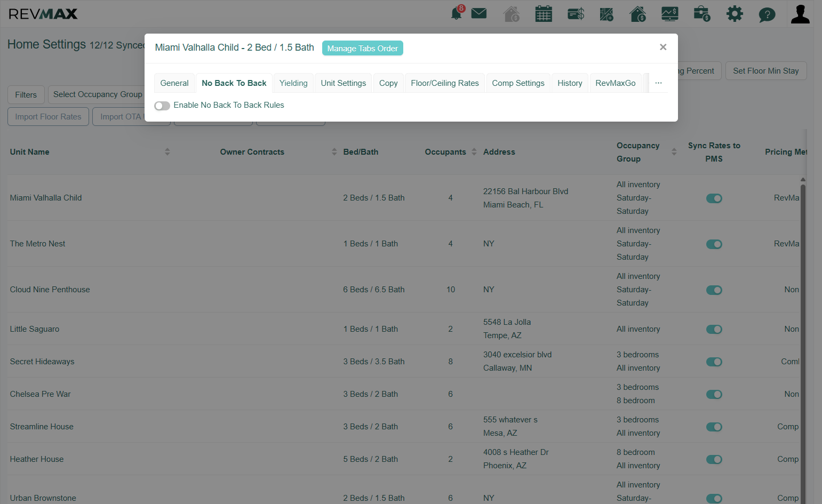This screenshot has width=822, height=504.
Task: Sort table by Occupancy Group arrows
Action: [x=674, y=152]
